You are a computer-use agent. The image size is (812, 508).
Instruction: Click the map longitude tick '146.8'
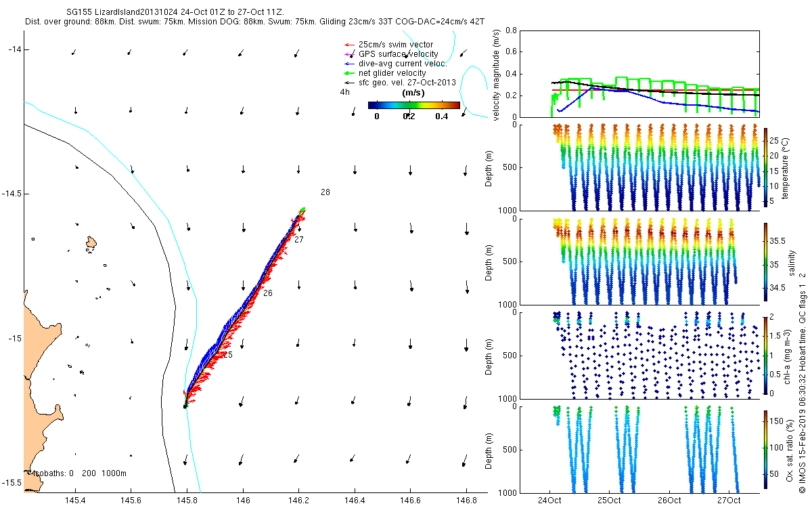(466, 501)
